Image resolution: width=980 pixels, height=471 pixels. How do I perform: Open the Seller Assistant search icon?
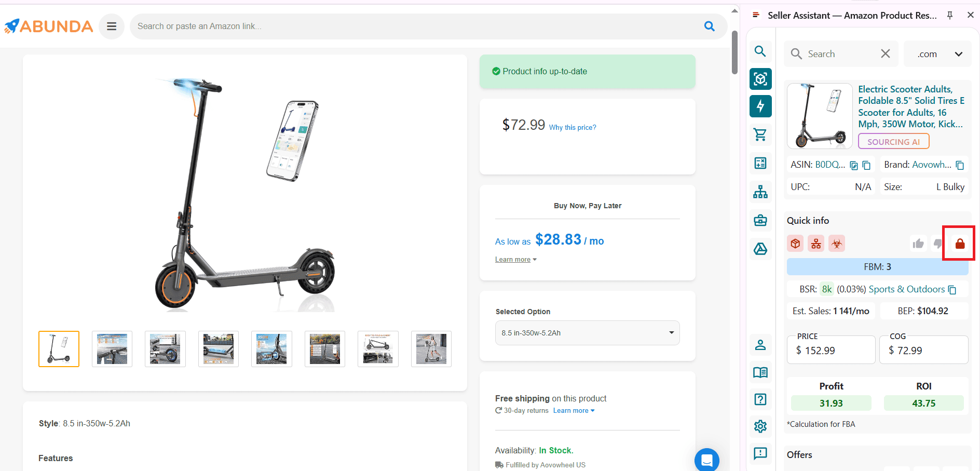pyautogui.click(x=760, y=51)
